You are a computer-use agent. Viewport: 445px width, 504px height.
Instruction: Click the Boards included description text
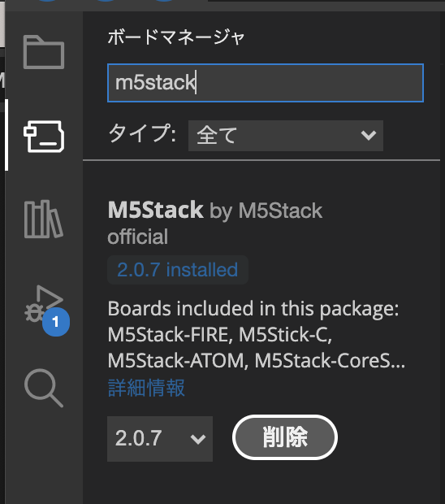(257, 335)
